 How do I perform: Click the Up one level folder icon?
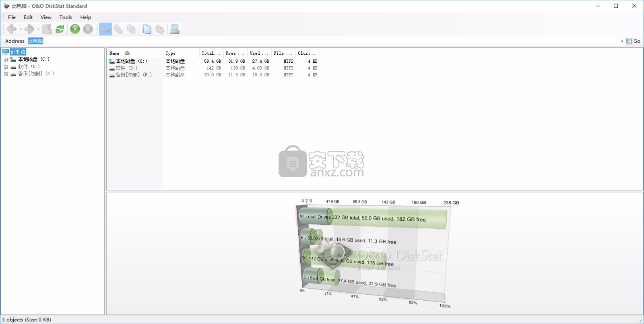coord(47,29)
